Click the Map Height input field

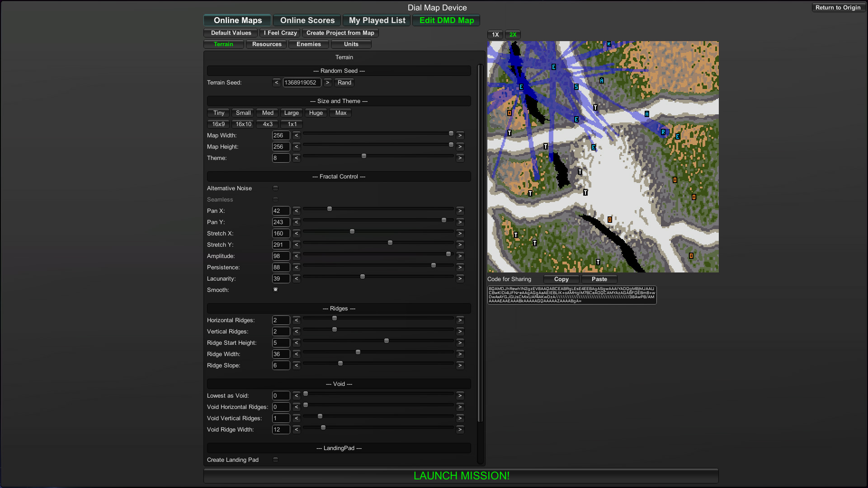(281, 147)
